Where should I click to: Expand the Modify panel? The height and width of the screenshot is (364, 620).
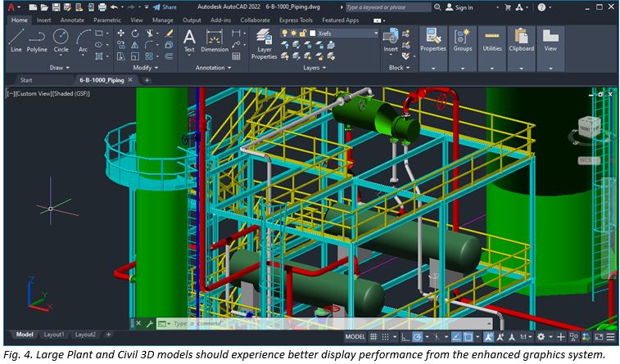click(146, 68)
